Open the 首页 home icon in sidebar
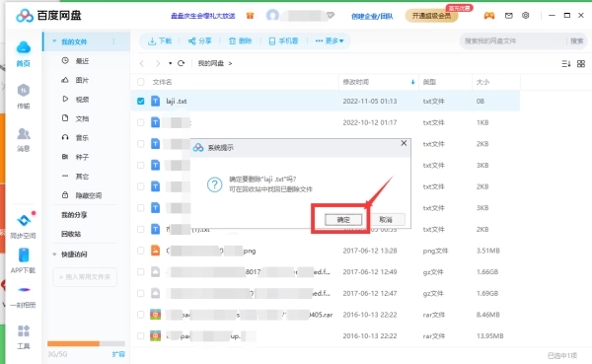 (23, 53)
